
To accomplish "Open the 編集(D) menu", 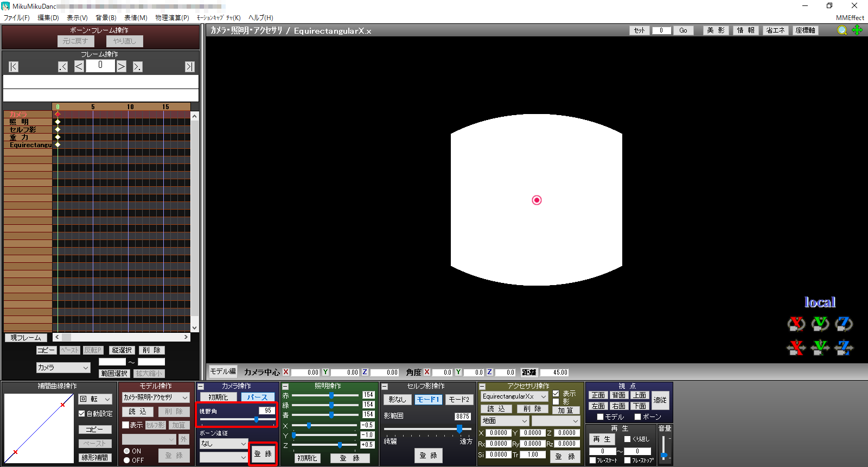I will (x=48, y=18).
